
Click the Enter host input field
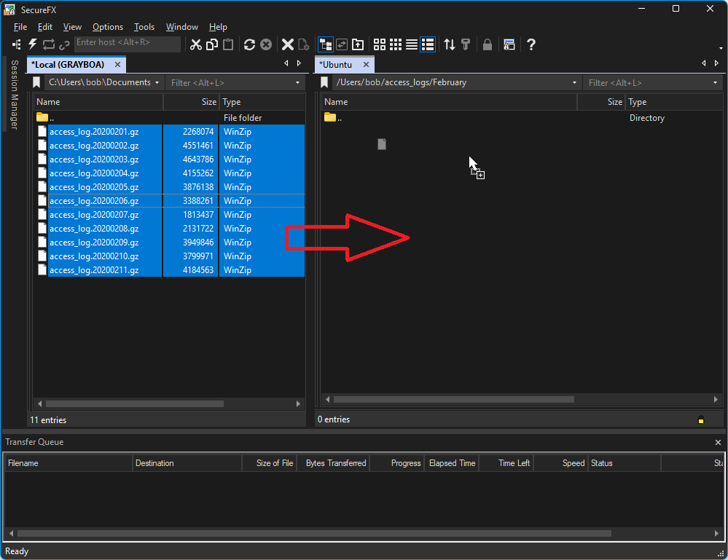click(127, 43)
